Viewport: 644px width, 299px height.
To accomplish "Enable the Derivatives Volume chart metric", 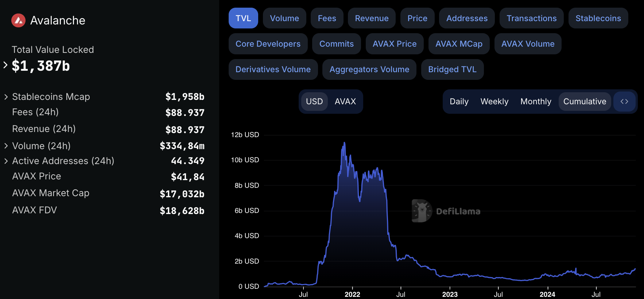I will pyautogui.click(x=273, y=69).
